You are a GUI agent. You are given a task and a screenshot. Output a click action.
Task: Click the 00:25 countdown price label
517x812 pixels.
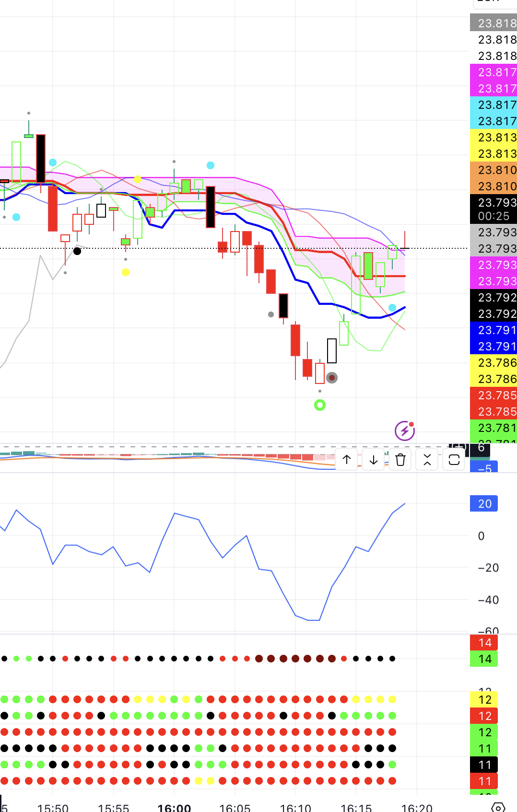(x=493, y=216)
